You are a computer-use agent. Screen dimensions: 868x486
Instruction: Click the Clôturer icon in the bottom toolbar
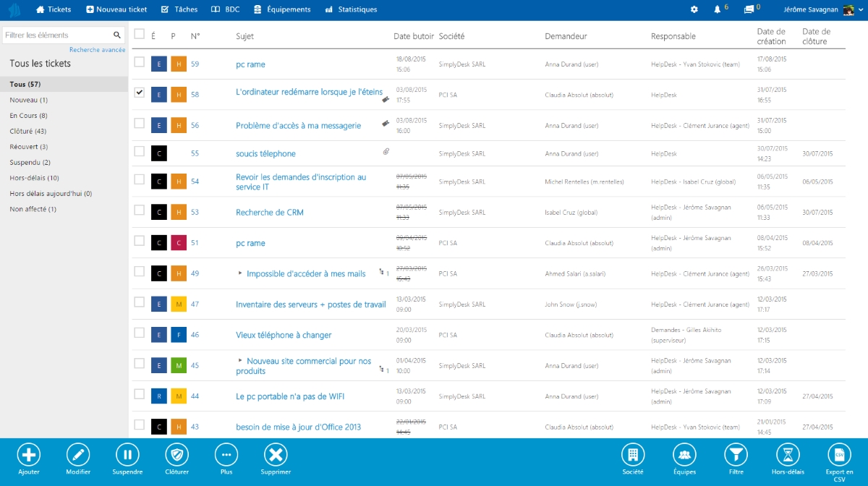tap(176, 456)
